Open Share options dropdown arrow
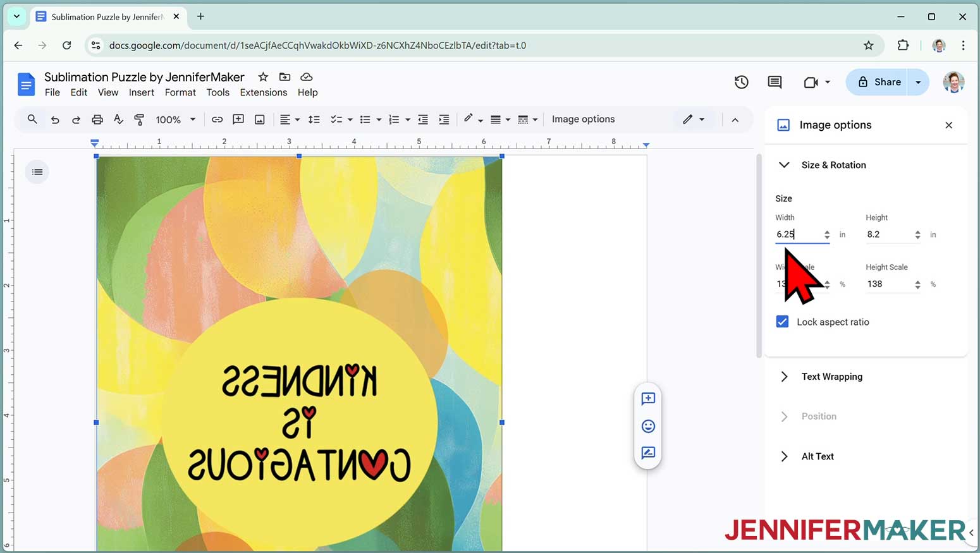This screenshot has height=553, width=980. tap(918, 82)
